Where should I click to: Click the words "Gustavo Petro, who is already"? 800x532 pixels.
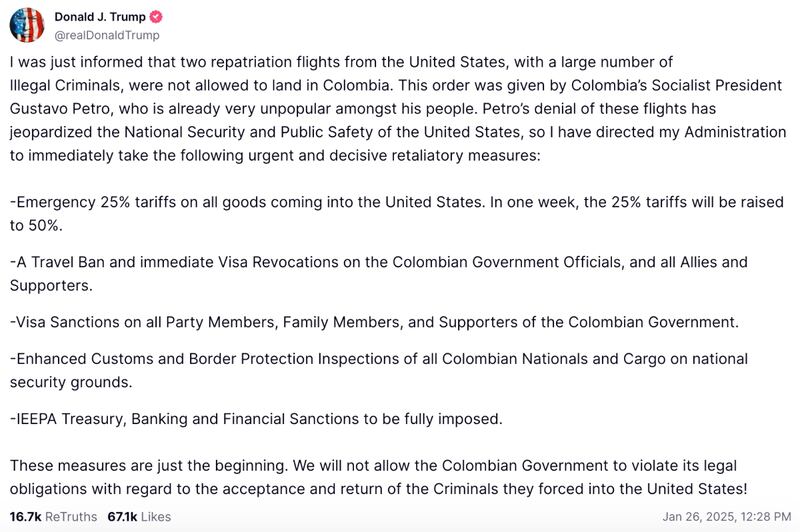tap(110, 109)
